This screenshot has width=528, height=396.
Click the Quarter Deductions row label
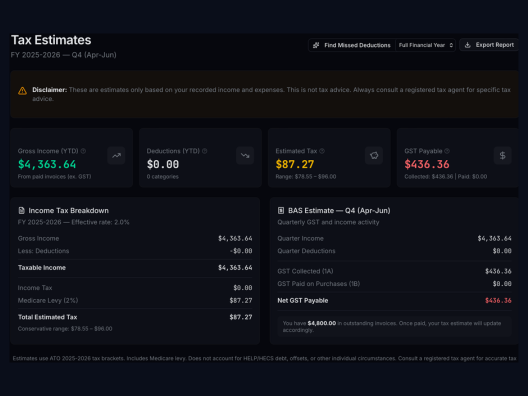[x=306, y=251]
